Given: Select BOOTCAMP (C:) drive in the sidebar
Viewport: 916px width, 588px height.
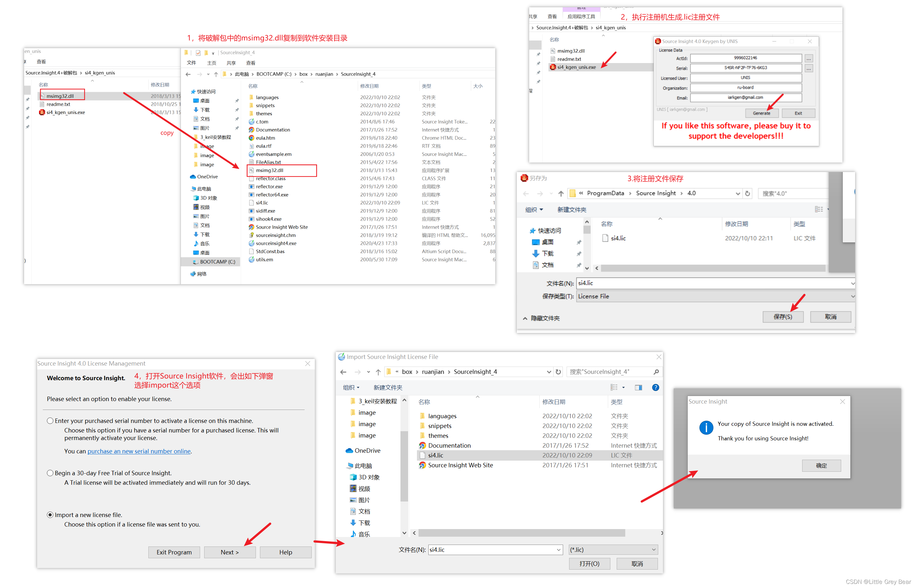Looking at the screenshot, I should coord(218,262).
